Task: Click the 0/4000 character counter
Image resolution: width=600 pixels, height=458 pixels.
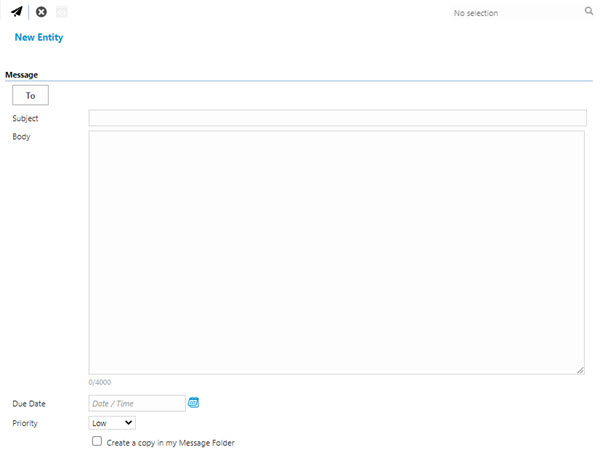Action: (100, 382)
